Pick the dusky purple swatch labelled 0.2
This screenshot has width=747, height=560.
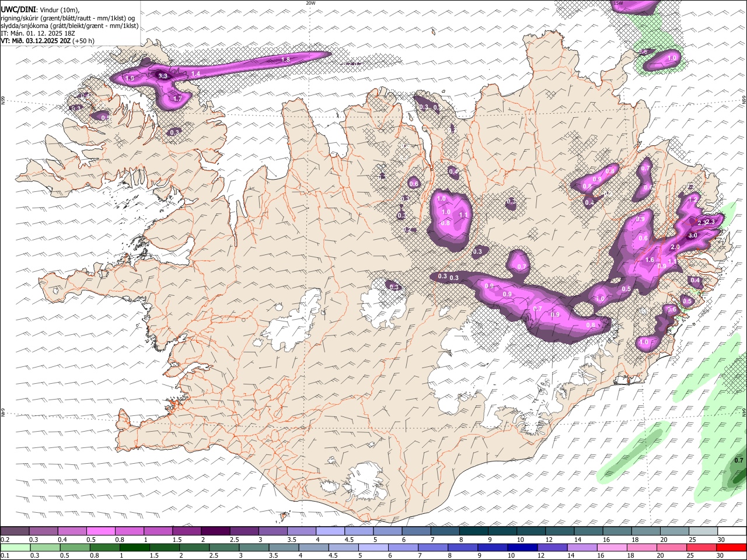coord(15,531)
